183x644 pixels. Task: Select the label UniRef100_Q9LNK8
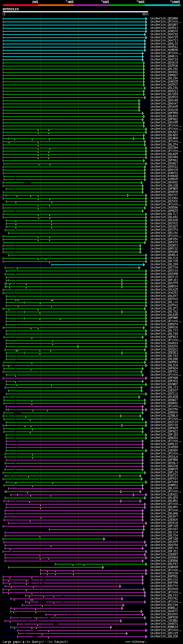[164, 138]
